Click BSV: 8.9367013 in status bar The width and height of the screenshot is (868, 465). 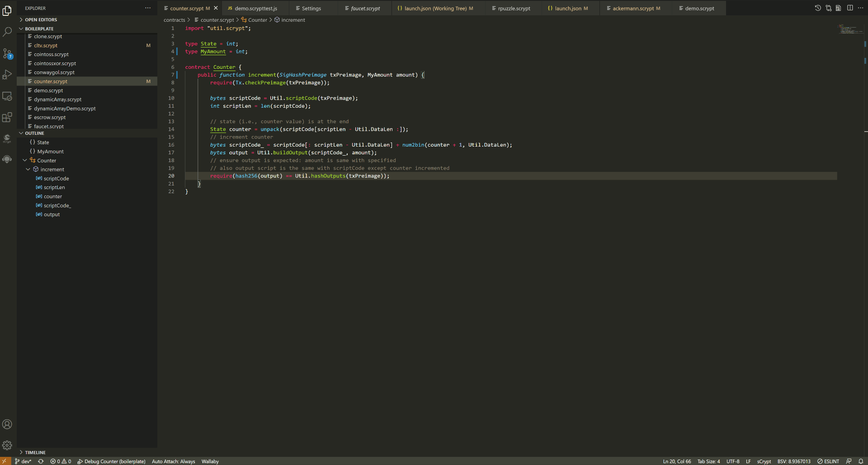coord(794,461)
